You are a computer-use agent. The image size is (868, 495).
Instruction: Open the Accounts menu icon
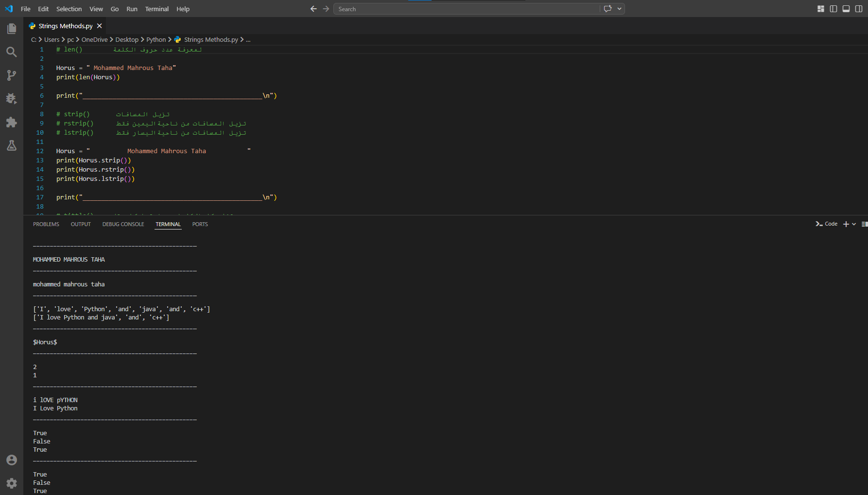pyautogui.click(x=12, y=460)
